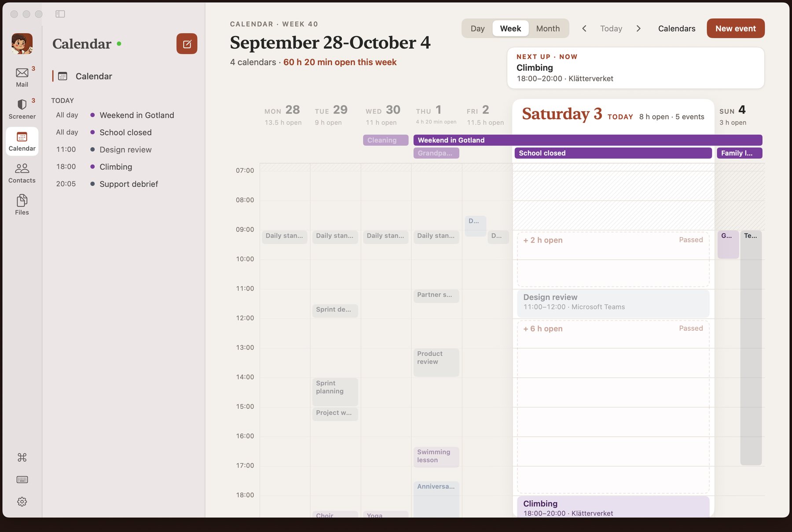Screen dimensions: 792x532
Task: Open the Cleaning event on Wednesday
Action: click(386, 140)
